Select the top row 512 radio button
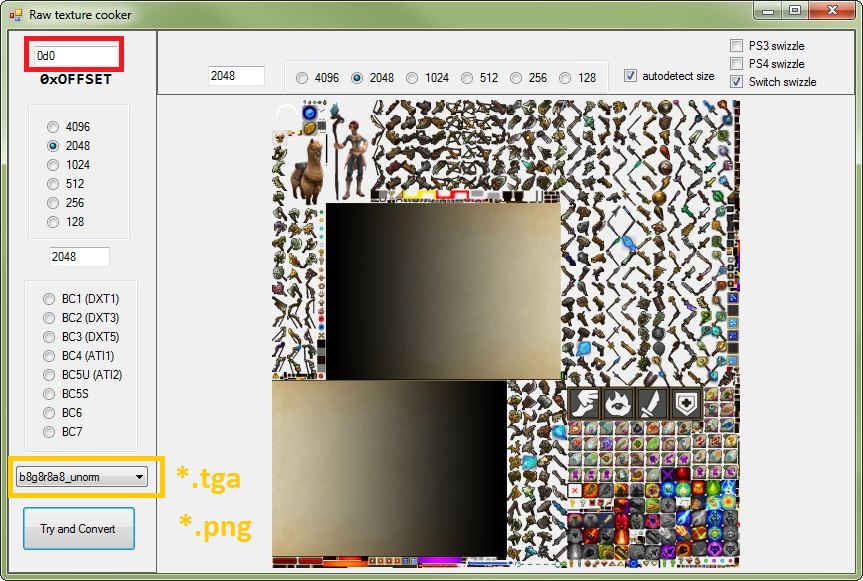This screenshot has width=863, height=581. [x=467, y=78]
